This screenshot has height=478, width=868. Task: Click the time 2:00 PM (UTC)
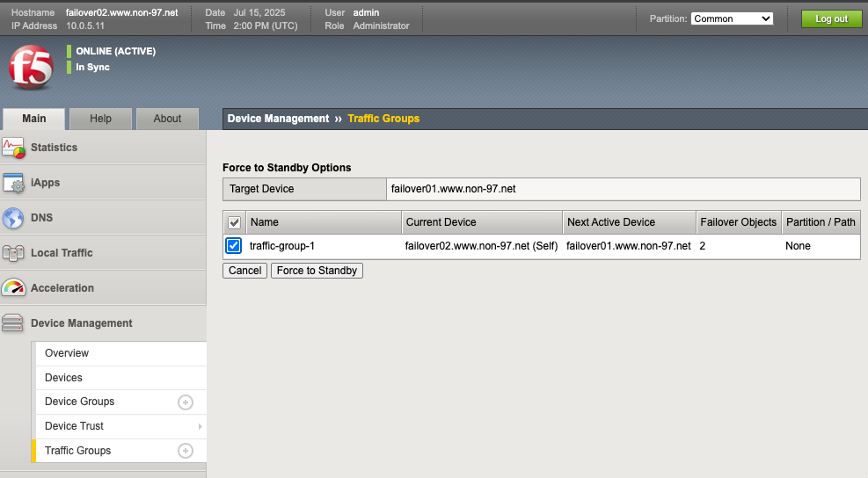pyautogui.click(x=266, y=25)
